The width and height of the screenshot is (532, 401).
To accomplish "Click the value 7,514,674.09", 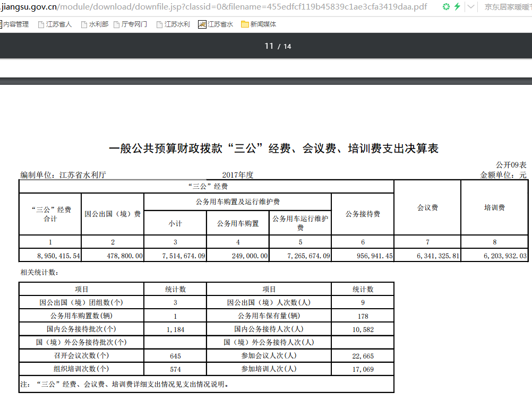I will coord(184,256).
